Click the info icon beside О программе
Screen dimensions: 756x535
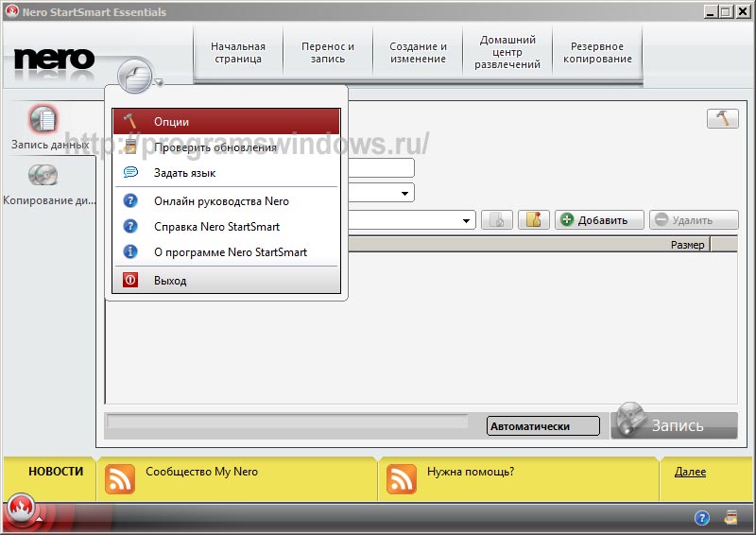click(130, 251)
